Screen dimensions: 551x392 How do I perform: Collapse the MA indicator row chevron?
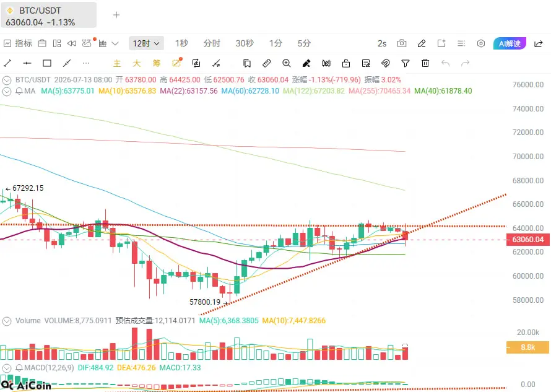click(x=6, y=92)
